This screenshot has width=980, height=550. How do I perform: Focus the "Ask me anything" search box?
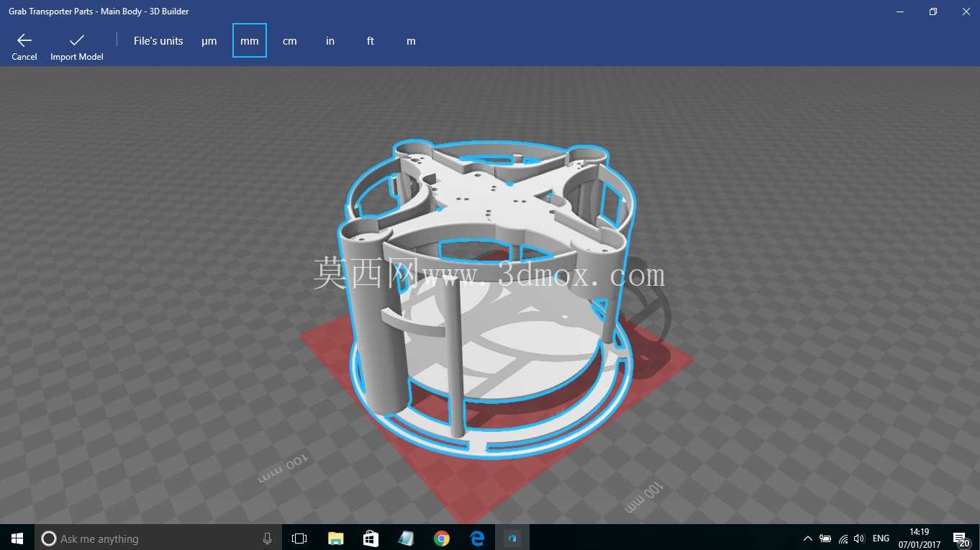[x=158, y=538]
